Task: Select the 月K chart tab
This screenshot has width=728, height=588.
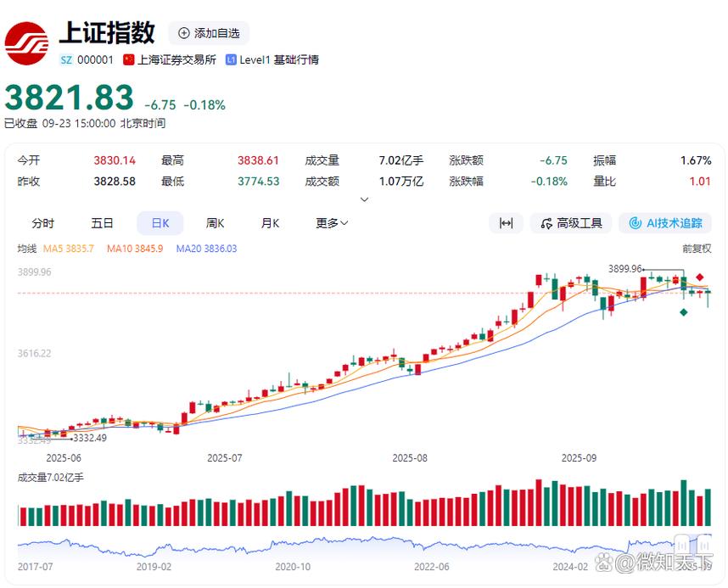Action: 270,223
